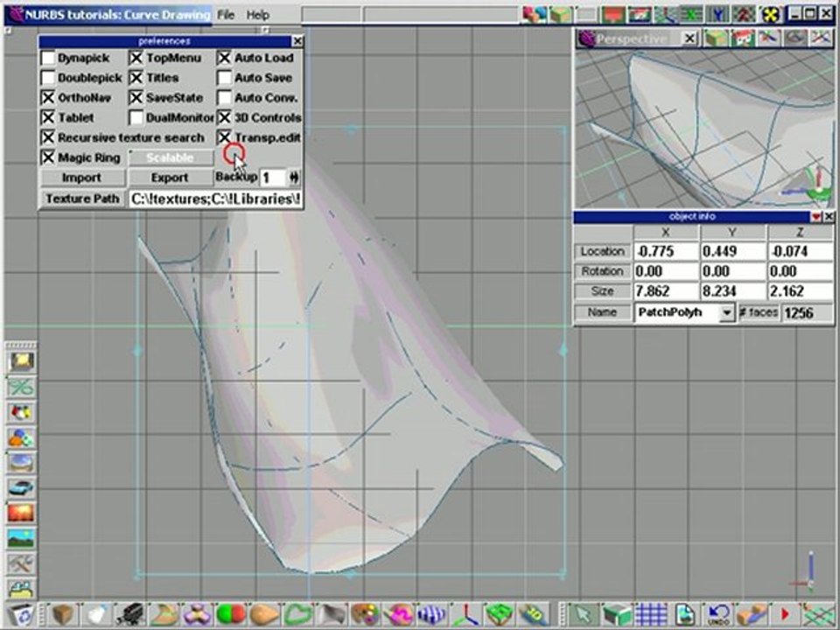840x630 pixels.
Task: Select the purple blob metaballs tool
Action: (x=198, y=614)
